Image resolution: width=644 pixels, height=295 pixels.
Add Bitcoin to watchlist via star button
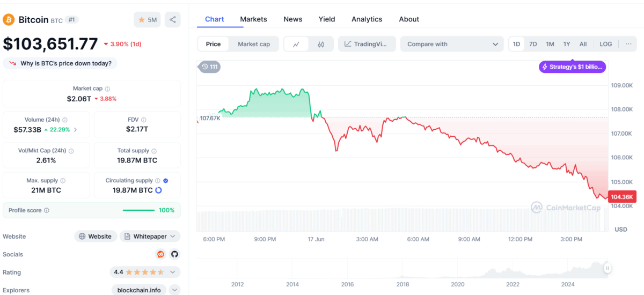pyautogui.click(x=147, y=20)
